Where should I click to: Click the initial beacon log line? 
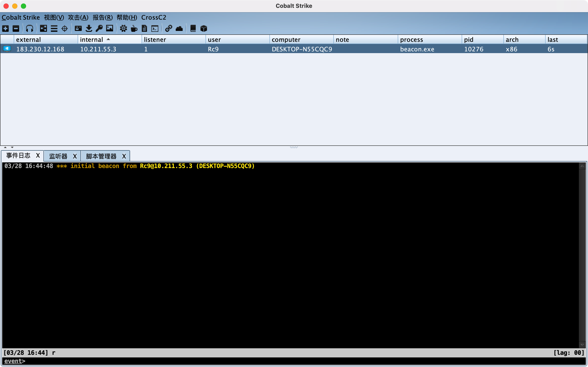pyautogui.click(x=129, y=166)
